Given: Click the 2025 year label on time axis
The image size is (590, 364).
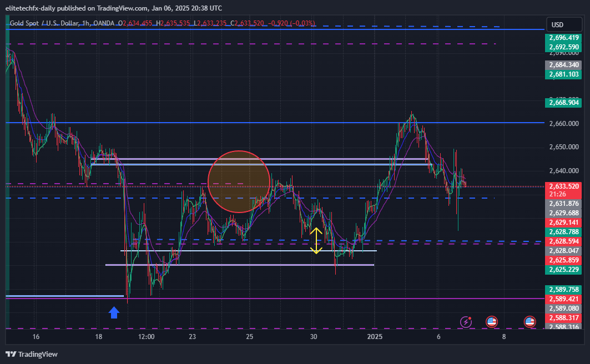Looking at the screenshot, I should click(375, 337).
